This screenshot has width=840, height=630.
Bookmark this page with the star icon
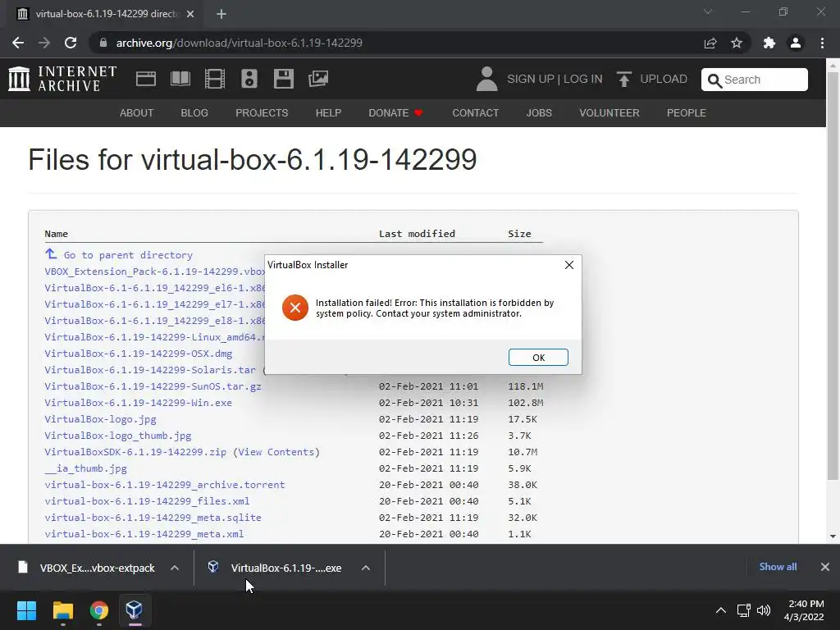(x=737, y=43)
